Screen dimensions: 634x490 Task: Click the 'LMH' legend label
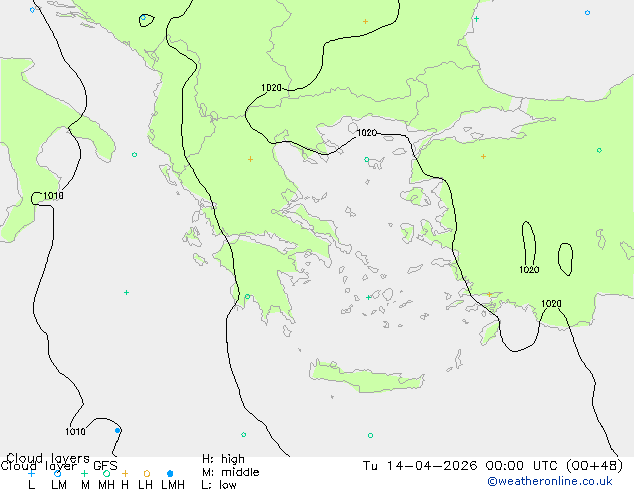point(173,484)
